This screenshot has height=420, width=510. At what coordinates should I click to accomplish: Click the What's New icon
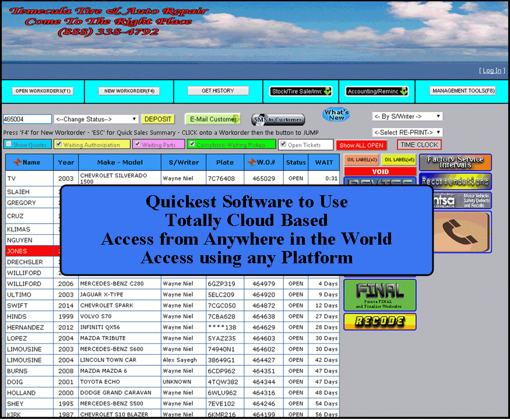pyautogui.click(x=336, y=115)
